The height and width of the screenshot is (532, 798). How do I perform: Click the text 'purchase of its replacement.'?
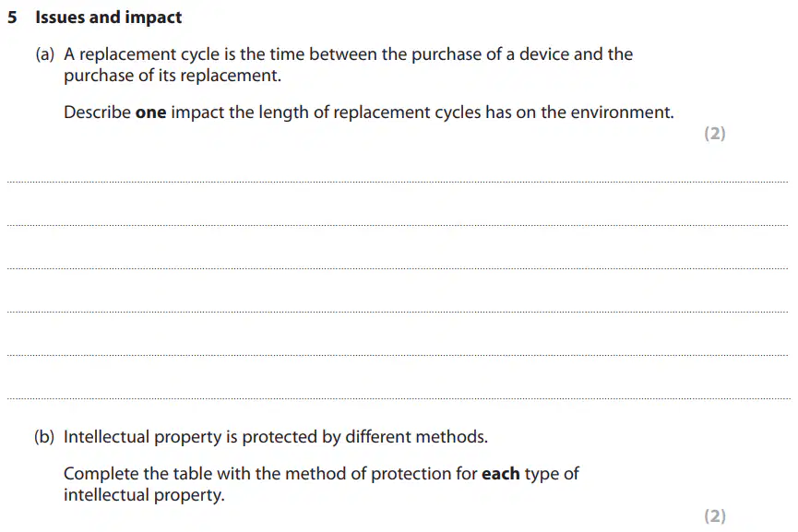click(x=173, y=76)
